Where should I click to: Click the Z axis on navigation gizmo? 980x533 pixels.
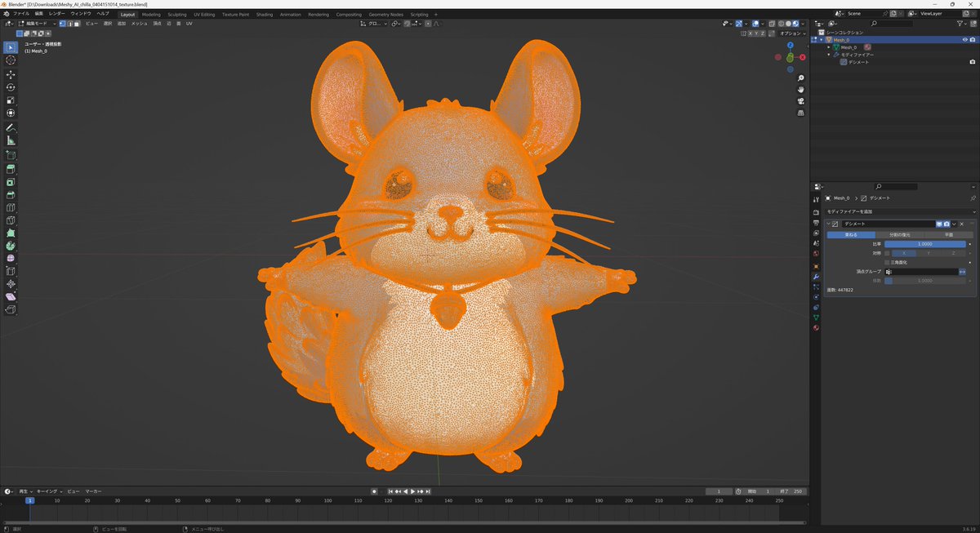point(791,46)
